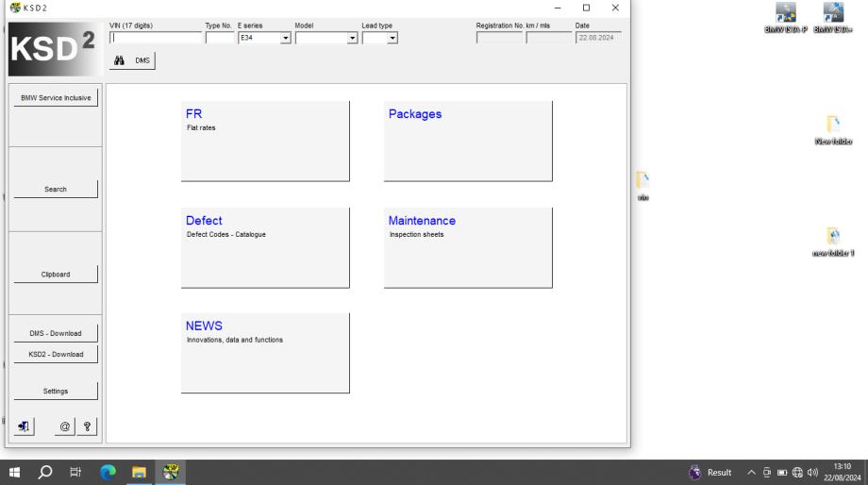Open Defect Codes - Catalogue tile
868x485 pixels.
(x=265, y=247)
